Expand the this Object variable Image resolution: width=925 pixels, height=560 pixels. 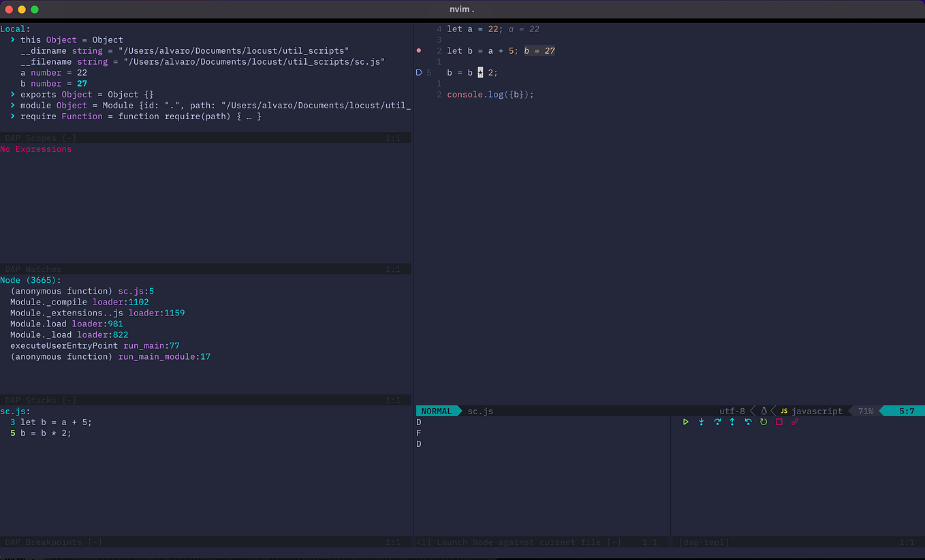12,40
